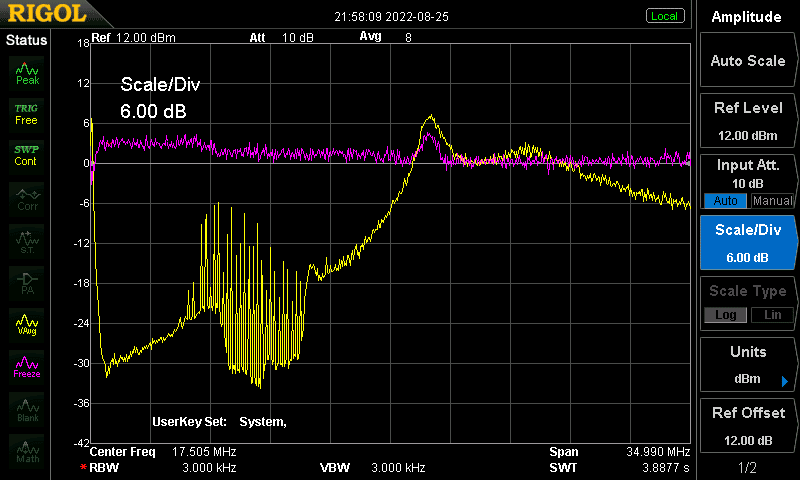The image size is (800, 480).
Task: Click the Input Att. 10 dB softkey
Action: (x=747, y=182)
